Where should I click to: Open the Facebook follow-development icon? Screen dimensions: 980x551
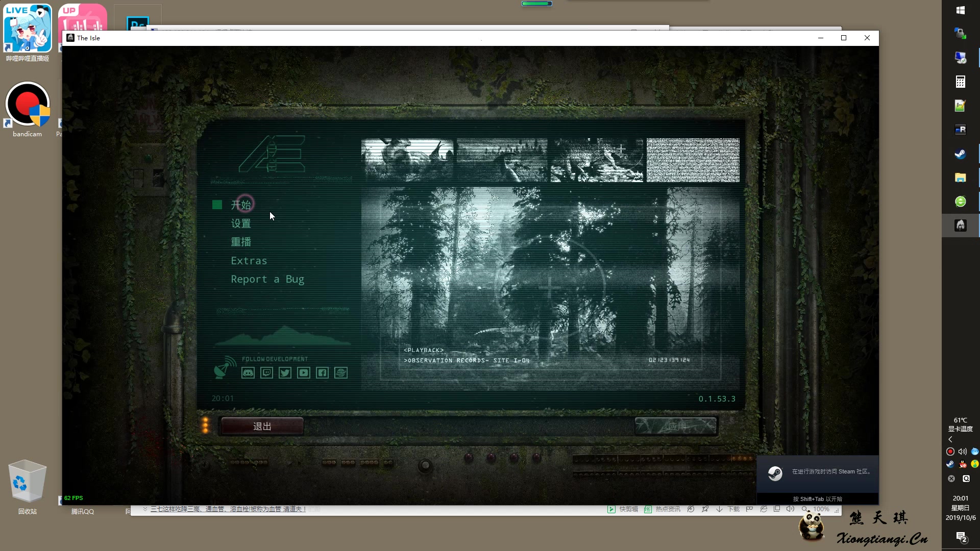pyautogui.click(x=322, y=373)
